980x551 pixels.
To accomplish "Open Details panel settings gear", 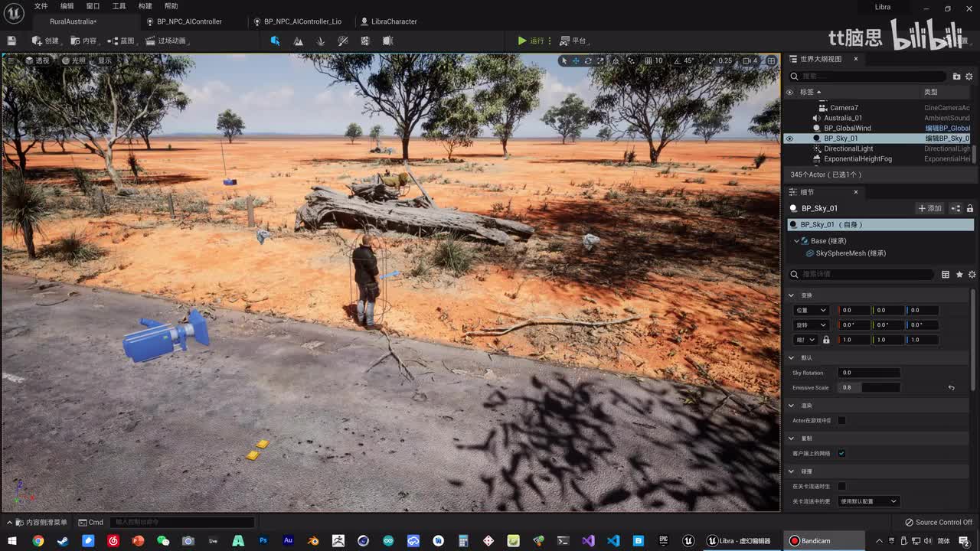I will [x=972, y=274].
